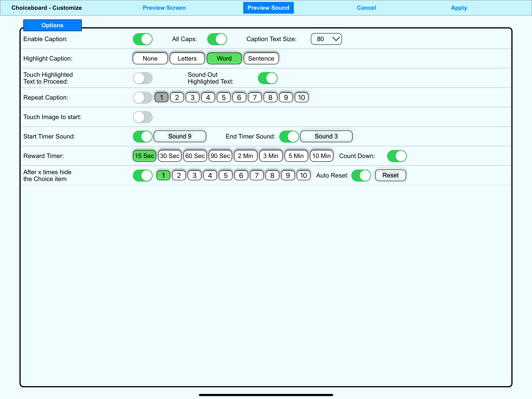Viewport: 532px width, 399px height.
Task: Click Preview Screen in header
Action: click(164, 8)
